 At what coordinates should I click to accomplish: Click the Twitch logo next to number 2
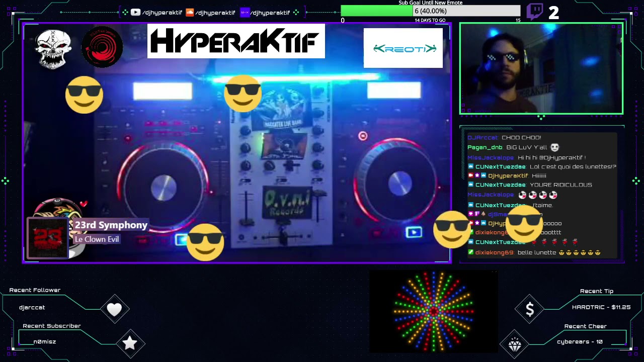[534, 12]
